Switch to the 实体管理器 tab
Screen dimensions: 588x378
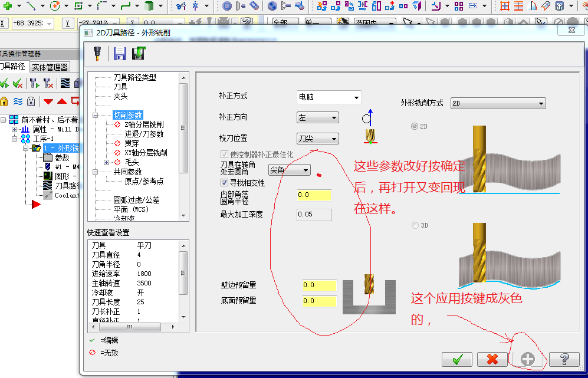50,67
